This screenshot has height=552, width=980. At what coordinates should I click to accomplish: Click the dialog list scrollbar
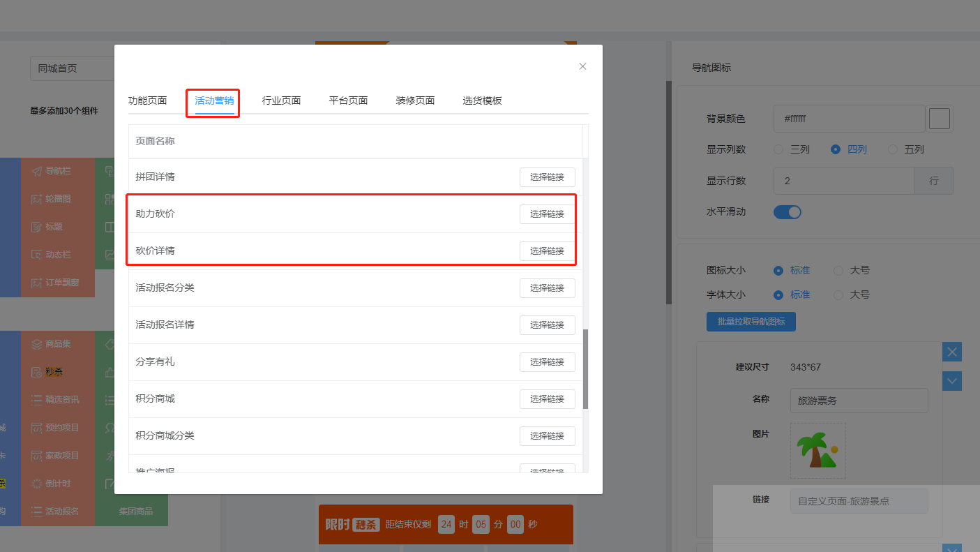click(586, 369)
